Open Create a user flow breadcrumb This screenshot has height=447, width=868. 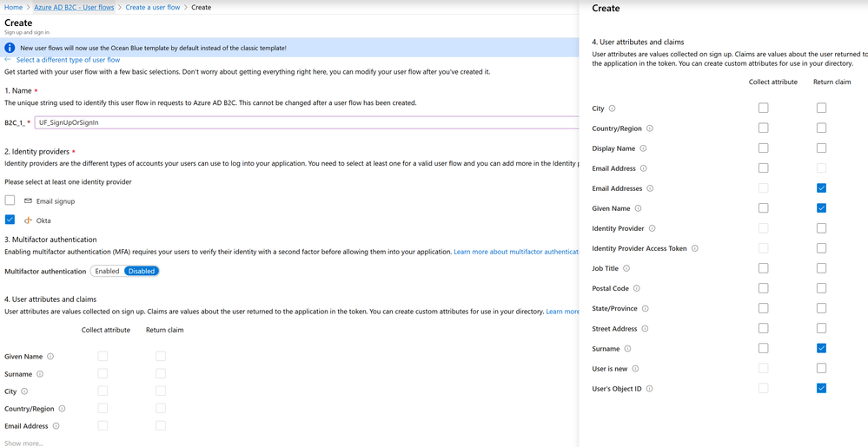(x=153, y=7)
